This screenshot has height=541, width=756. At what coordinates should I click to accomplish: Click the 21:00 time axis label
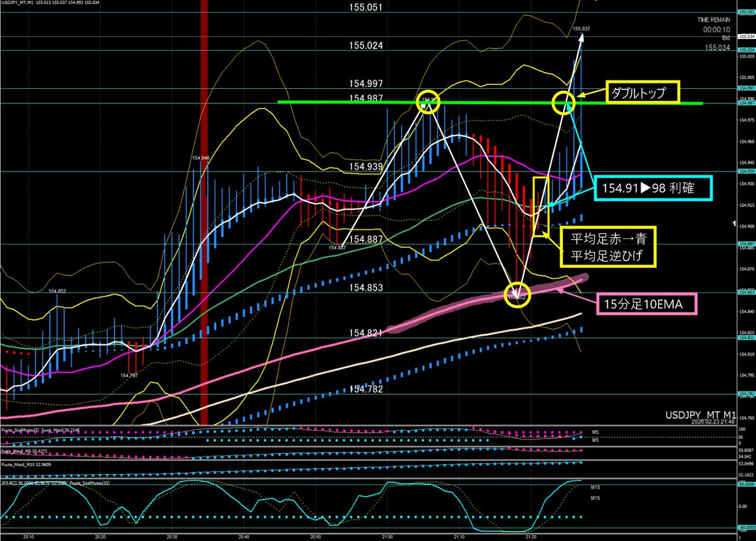tap(387, 537)
